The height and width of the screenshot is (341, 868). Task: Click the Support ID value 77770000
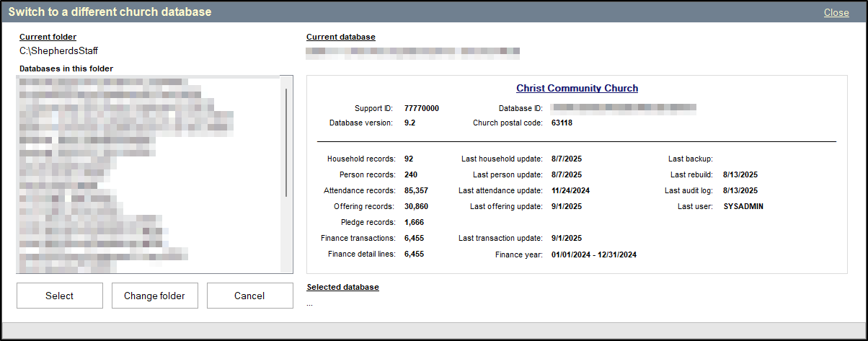(x=421, y=109)
